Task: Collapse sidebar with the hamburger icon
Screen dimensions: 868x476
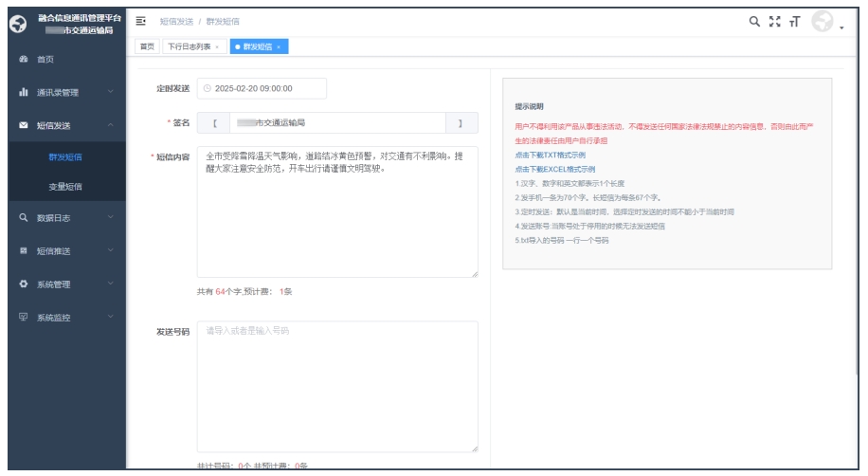Action: [x=141, y=21]
